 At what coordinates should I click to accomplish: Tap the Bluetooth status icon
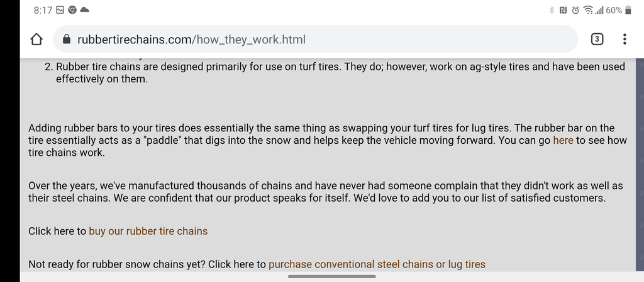pyautogui.click(x=551, y=10)
